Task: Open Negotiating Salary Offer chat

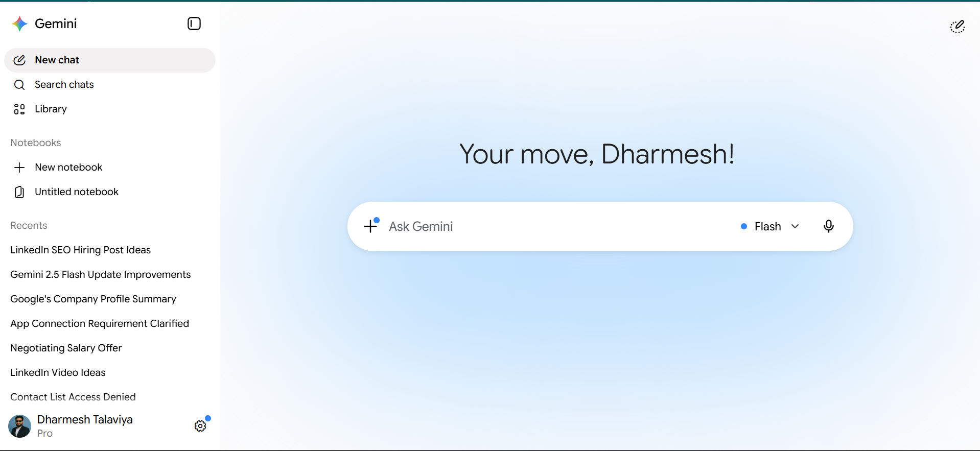Action: point(66,348)
